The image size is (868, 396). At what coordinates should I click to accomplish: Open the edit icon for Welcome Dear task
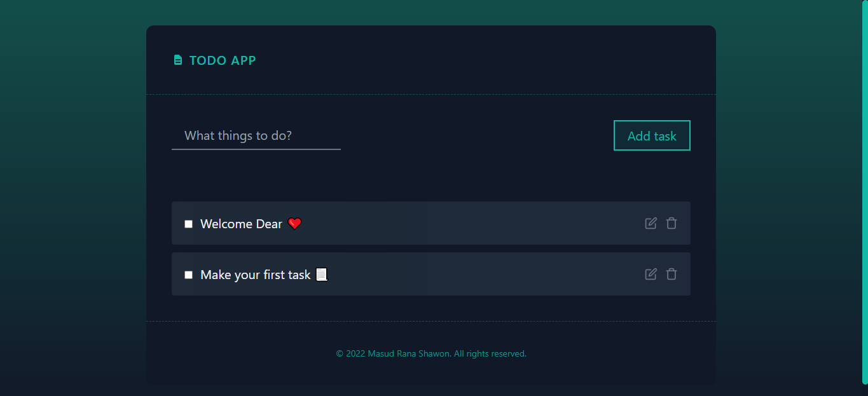click(x=651, y=223)
